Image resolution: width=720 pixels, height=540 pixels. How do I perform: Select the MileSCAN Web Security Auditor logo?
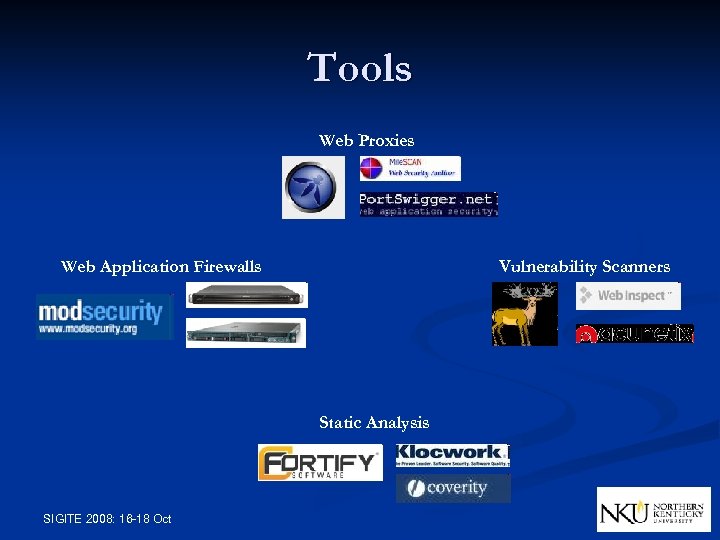pos(410,168)
